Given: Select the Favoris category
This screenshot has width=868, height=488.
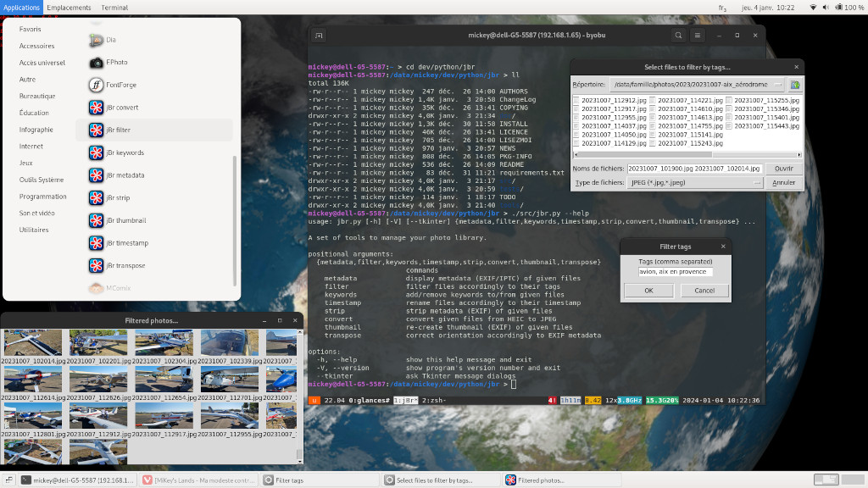Looking at the screenshot, I should pyautogui.click(x=30, y=29).
